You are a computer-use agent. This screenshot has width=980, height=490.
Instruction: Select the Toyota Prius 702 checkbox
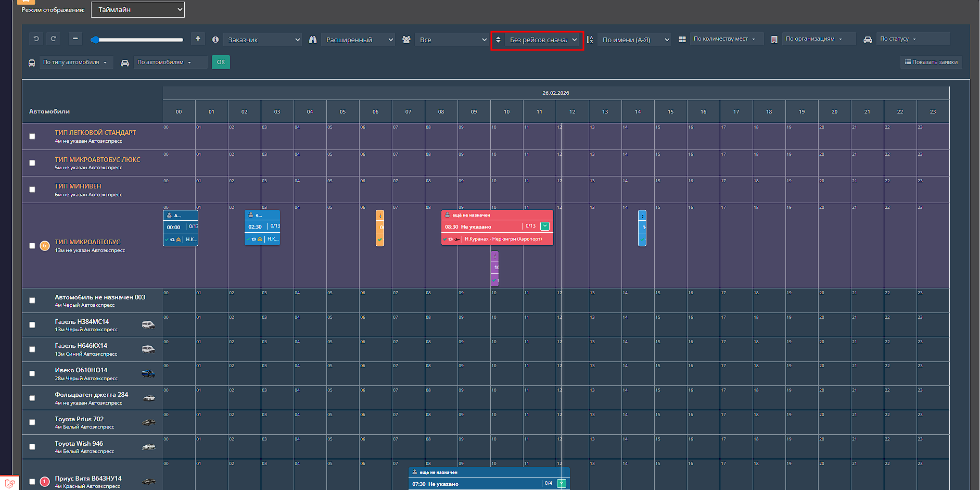pos(32,422)
